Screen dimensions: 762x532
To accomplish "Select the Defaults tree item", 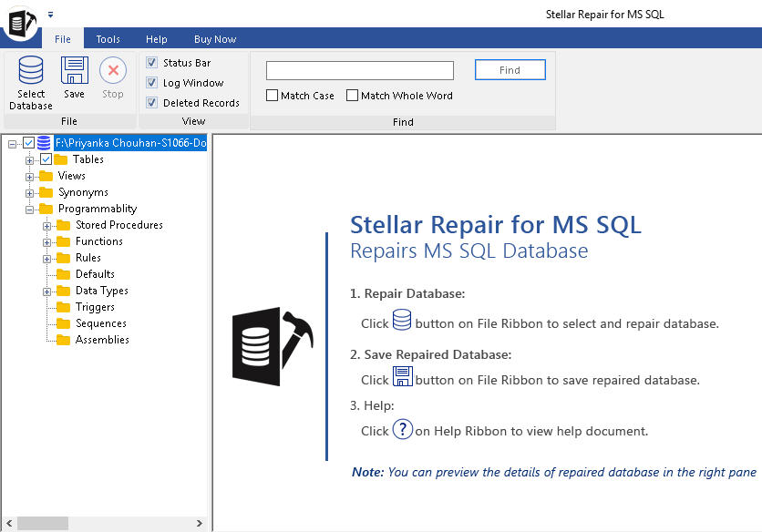I will click(x=95, y=274).
